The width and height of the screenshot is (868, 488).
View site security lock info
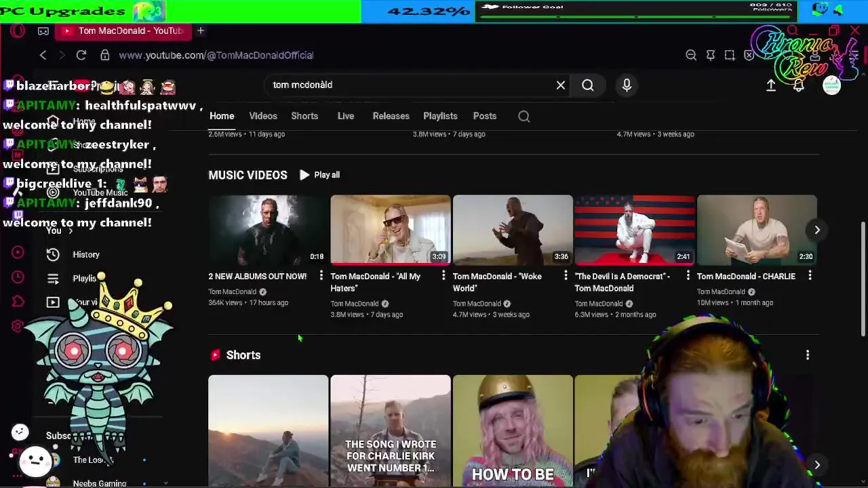click(x=104, y=55)
